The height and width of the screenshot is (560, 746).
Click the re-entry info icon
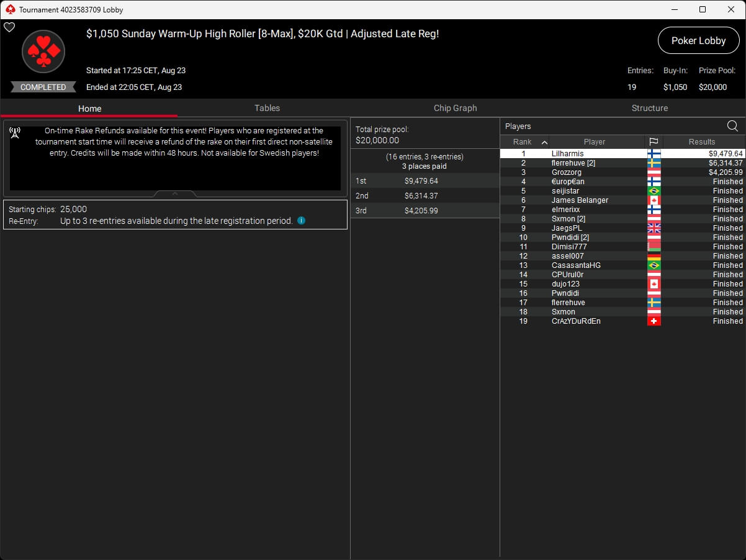[x=301, y=220]
